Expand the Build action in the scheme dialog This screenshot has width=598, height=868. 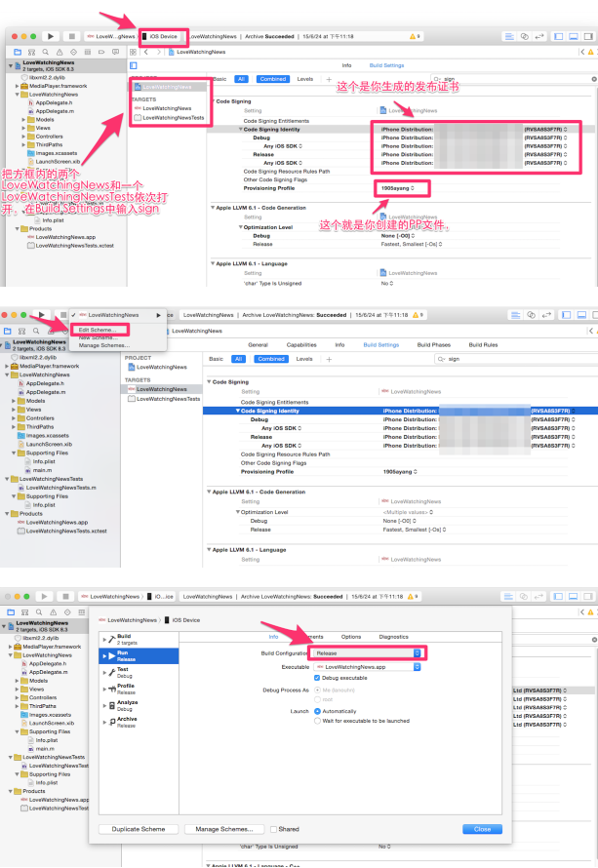104,640
